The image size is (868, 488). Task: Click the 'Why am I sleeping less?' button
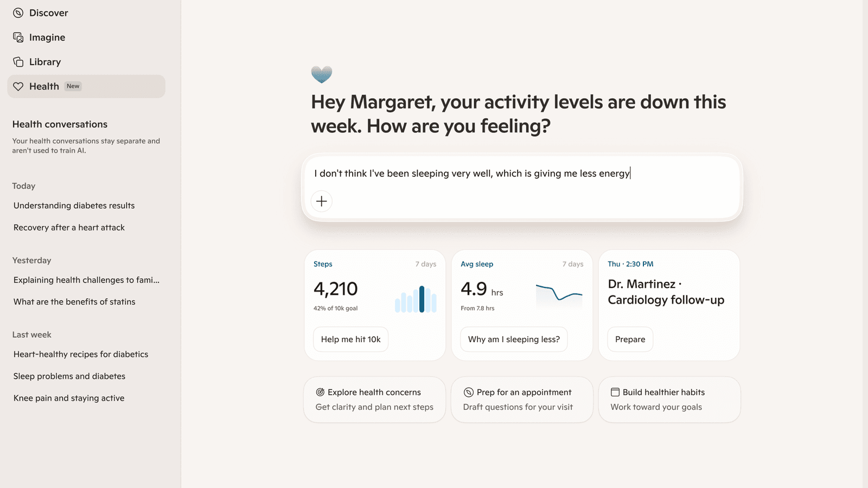coord(513,339)
